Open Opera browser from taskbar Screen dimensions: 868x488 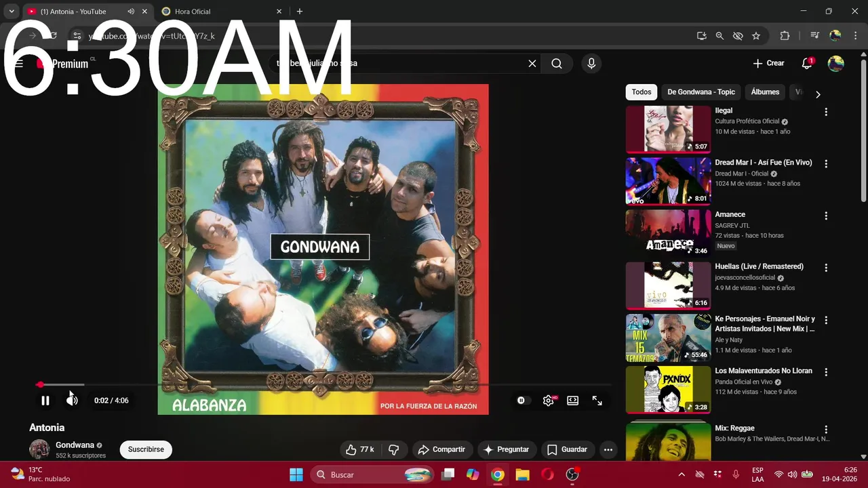(x=547, y=474)
